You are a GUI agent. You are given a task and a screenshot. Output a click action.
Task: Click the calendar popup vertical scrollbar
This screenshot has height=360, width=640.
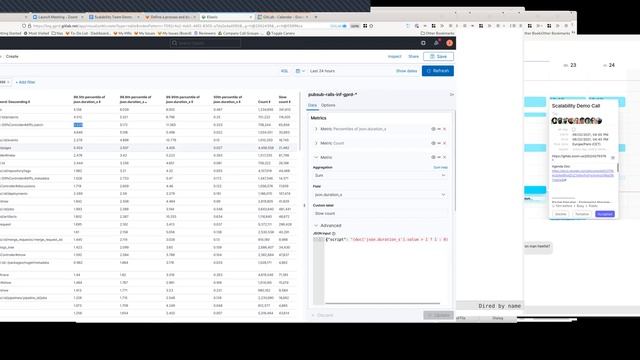(618, 167)
